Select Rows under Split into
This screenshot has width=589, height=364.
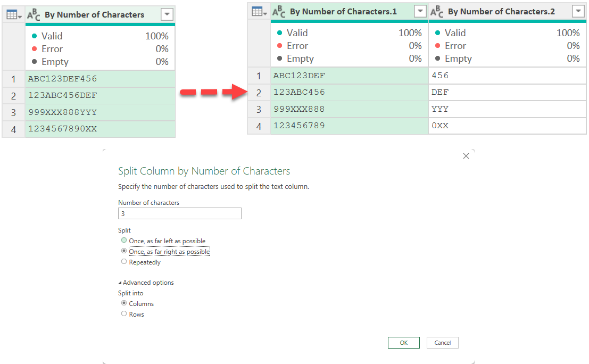(x=124, y=314)
